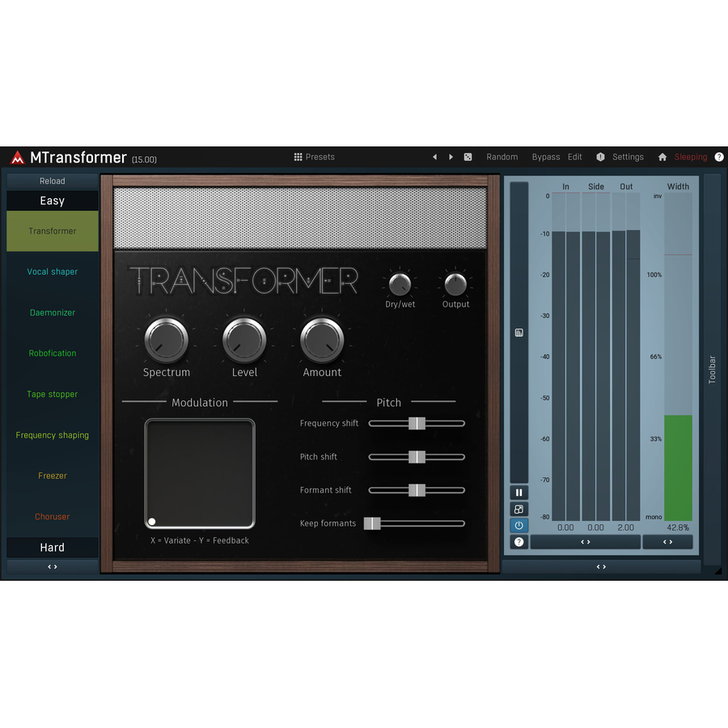Screen dimensions: 728x728
Task: Click the Reload button
Action: point(53,180)
